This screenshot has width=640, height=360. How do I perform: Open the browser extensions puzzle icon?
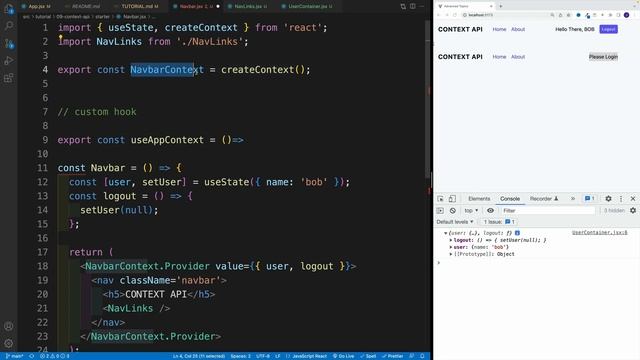[x=611, y=15]
